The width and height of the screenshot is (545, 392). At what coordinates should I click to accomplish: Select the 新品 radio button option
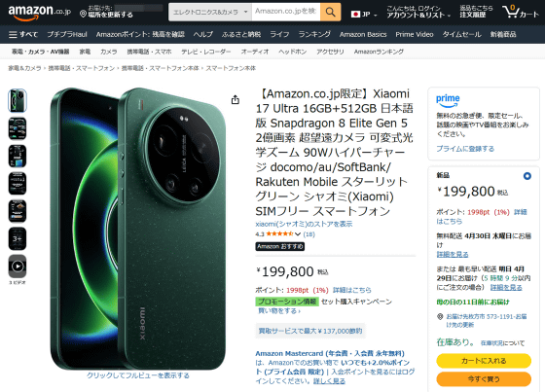527,176
